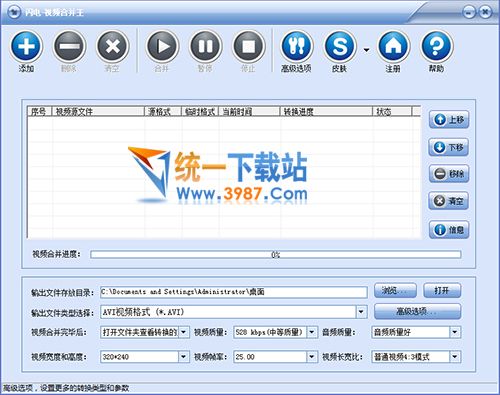
Task: Select the 高级选项 tools icon in toolbar
Action: (x=296, y=46)
